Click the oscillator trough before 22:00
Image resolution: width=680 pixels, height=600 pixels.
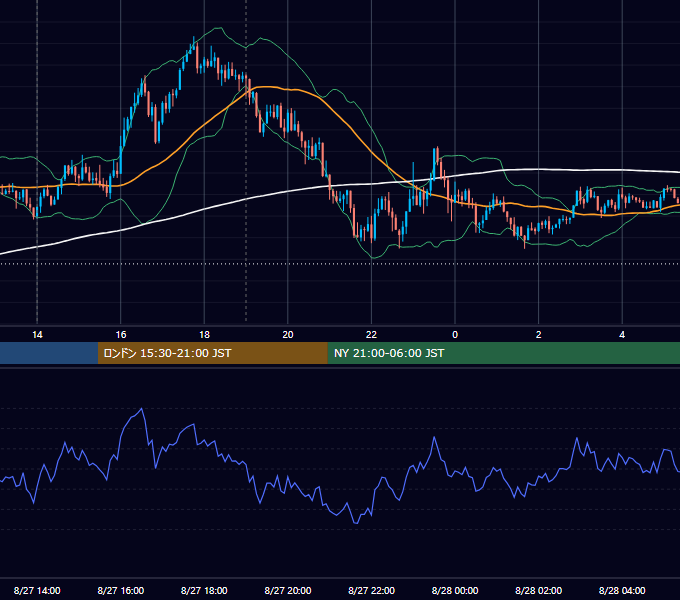click(356, 523)
